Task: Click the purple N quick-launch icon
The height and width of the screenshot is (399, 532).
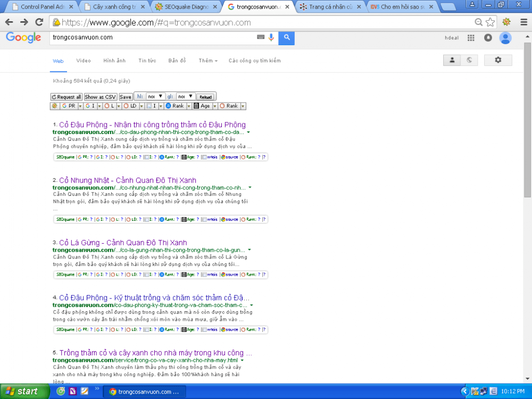Action: [72, 391]
